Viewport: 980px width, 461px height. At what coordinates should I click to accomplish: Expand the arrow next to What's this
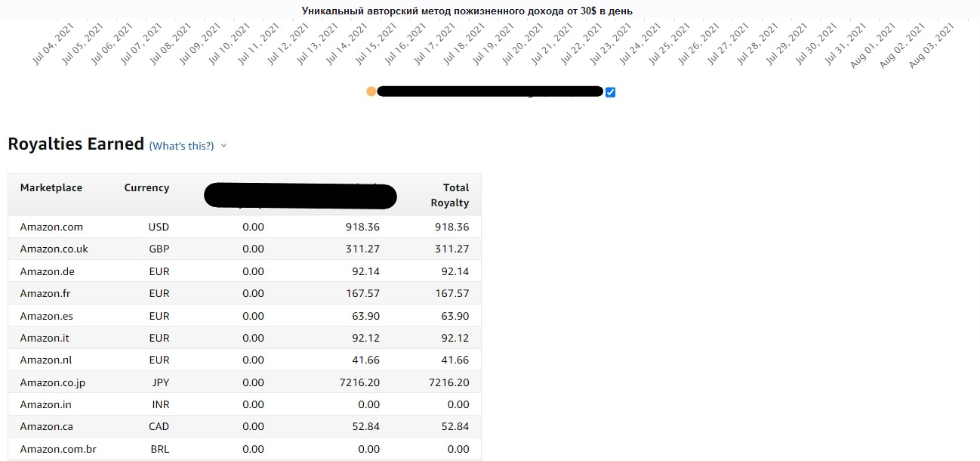pos(223,146)
